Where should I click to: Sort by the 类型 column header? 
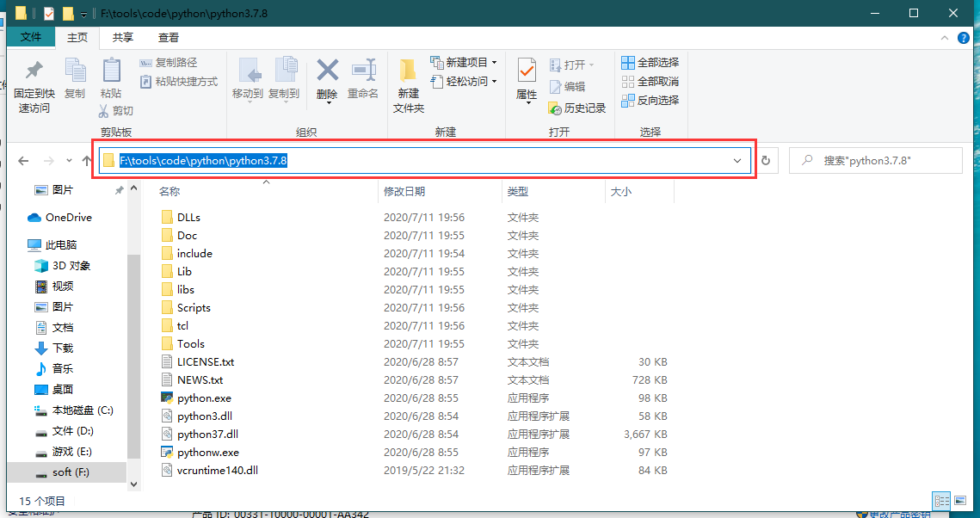coord(517,192)
